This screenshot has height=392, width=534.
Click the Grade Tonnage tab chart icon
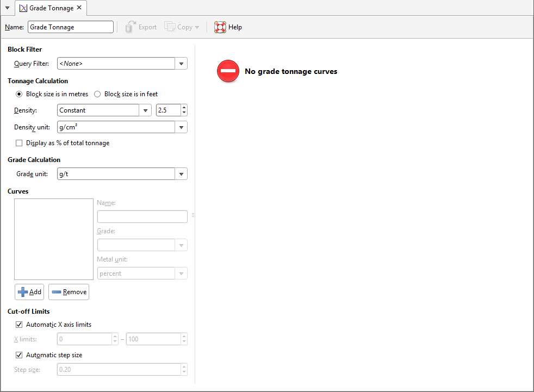[x=23, y=8]
